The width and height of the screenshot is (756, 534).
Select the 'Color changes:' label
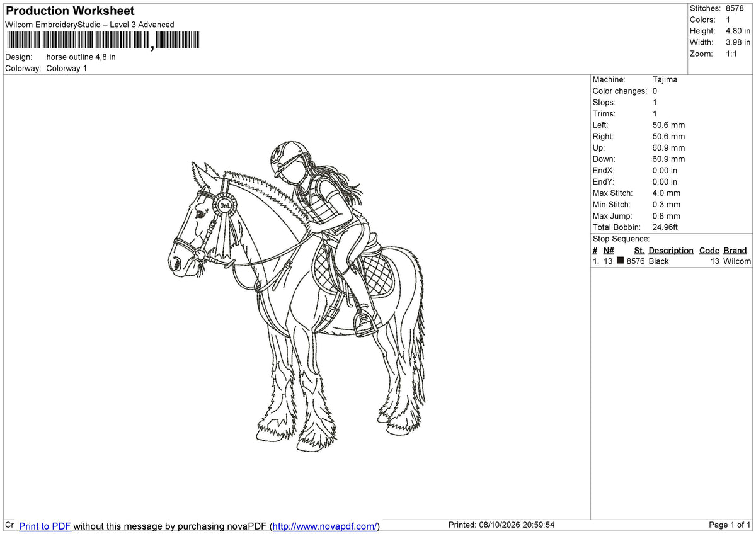pyautogui.click(x=620, y=91)
